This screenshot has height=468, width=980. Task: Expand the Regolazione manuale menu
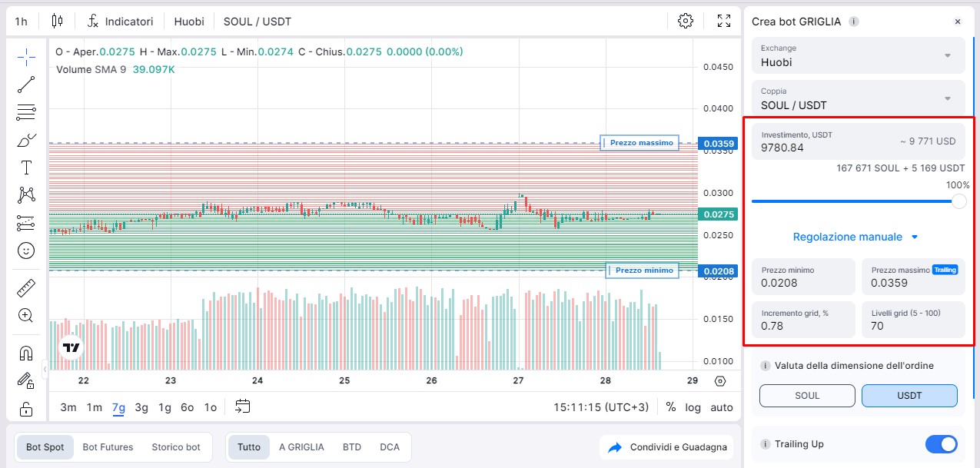(855, 237)
